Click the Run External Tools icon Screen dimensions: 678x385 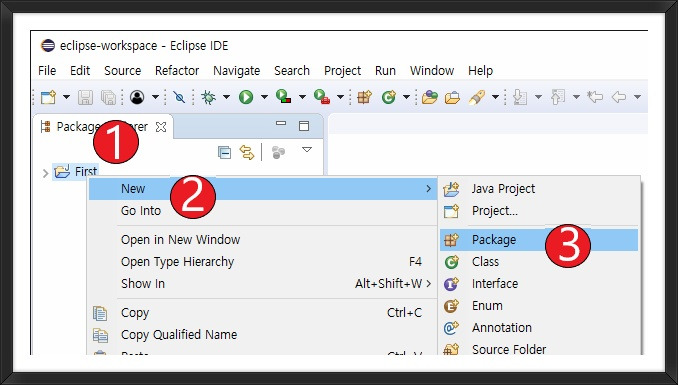(322, 96)
